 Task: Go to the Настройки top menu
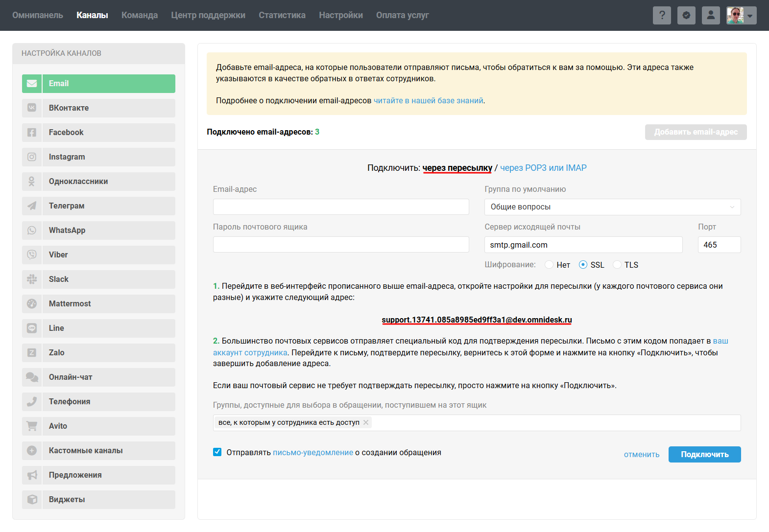[340, 15]
